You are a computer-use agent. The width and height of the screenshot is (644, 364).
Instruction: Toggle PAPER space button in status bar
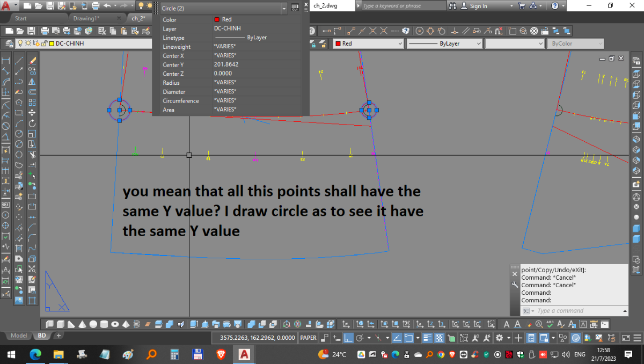coord(308,338)
